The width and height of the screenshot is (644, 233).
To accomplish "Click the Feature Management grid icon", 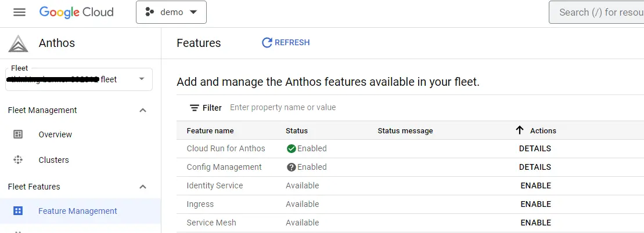I will pyautogui.click(x=18, y=211).
